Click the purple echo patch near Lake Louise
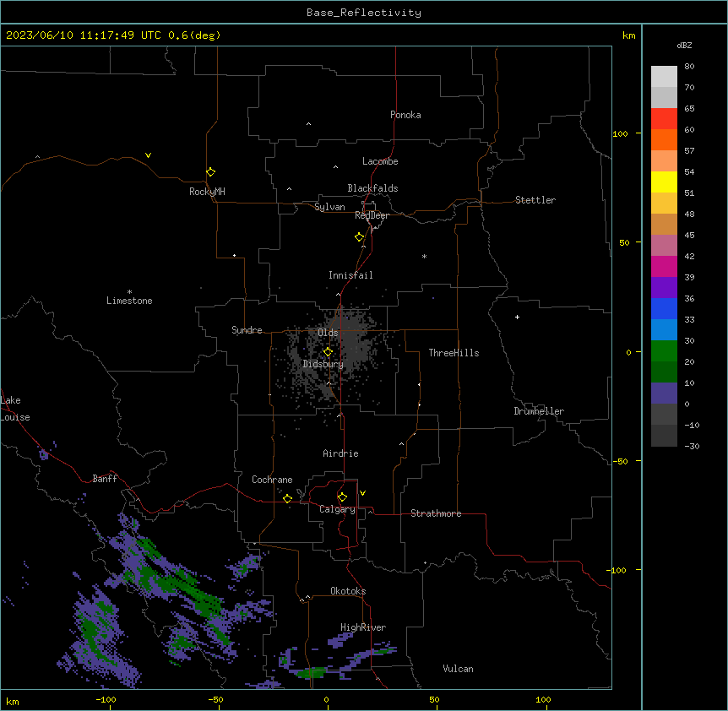This screenshot has width=728, height=711. pos(44,454)
